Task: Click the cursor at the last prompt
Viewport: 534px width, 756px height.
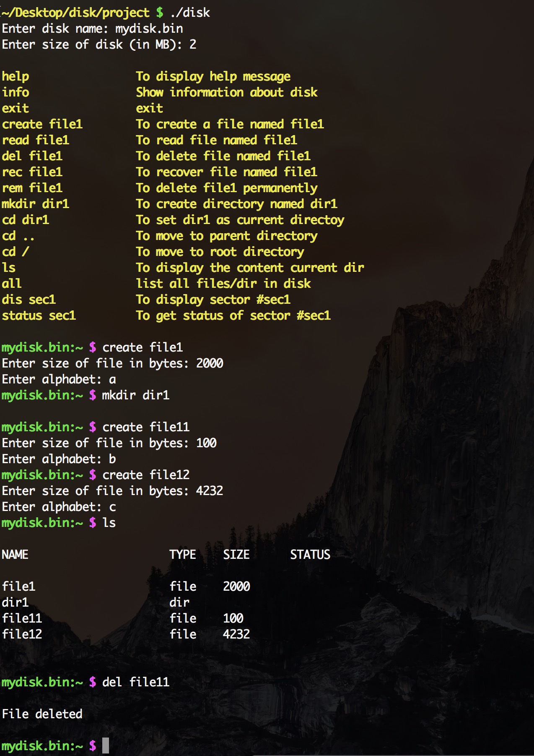Action: 106,746
